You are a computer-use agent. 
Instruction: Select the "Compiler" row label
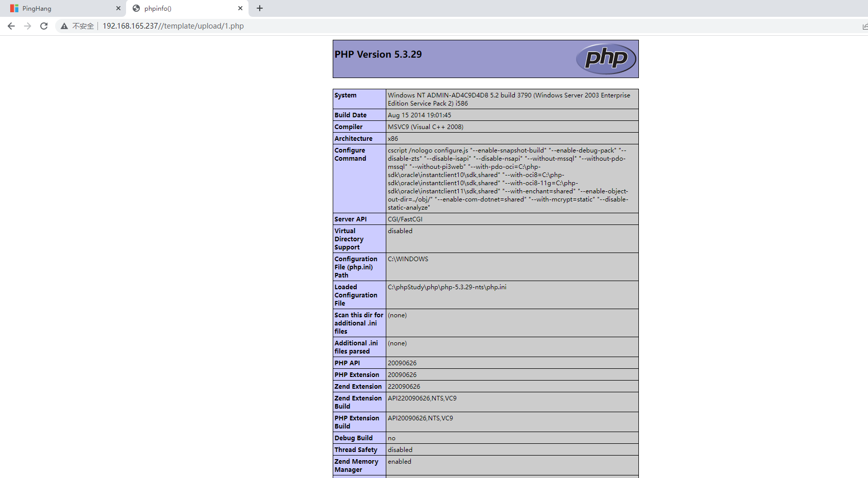coord(349,127)
